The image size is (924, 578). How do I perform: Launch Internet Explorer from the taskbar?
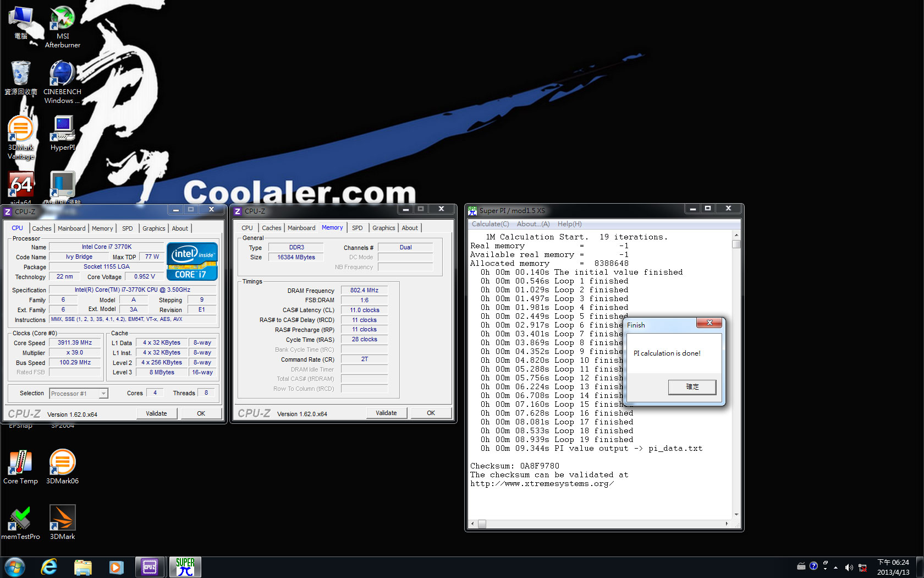point(49,567)
